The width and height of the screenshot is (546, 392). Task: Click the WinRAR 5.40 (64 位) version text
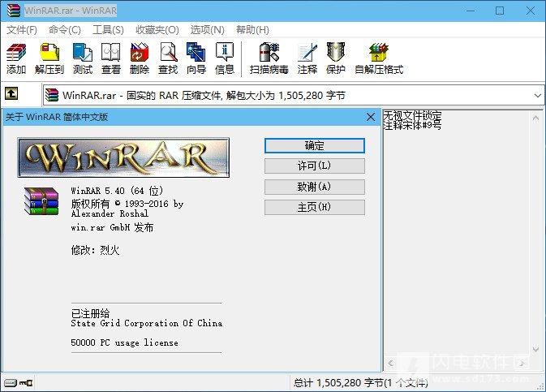point(117,191)
